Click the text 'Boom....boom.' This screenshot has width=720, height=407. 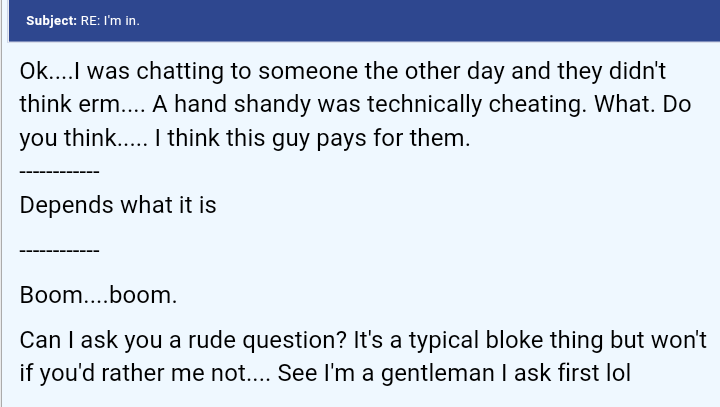pyautogui.click(x=98, y=295)
